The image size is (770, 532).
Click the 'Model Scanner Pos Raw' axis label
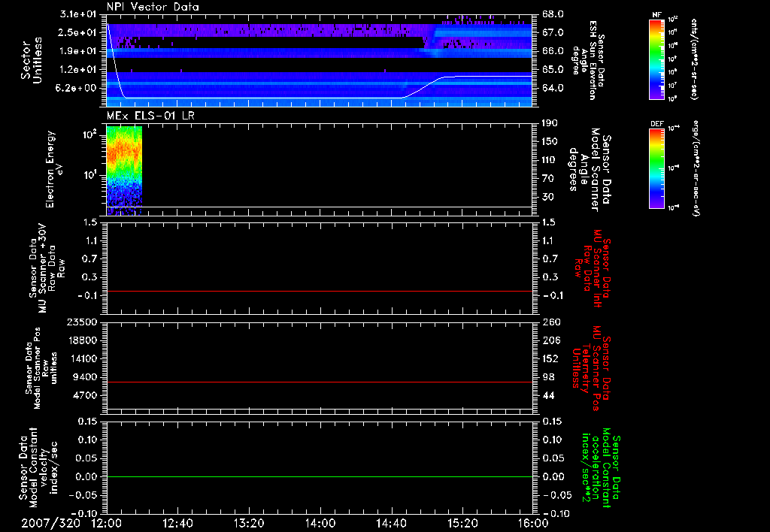(41, 368)
